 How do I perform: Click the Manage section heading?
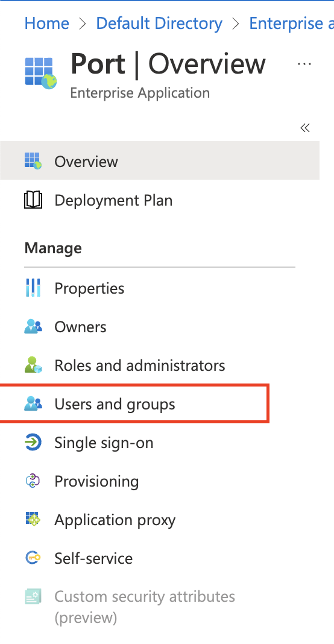click(53, 248)
